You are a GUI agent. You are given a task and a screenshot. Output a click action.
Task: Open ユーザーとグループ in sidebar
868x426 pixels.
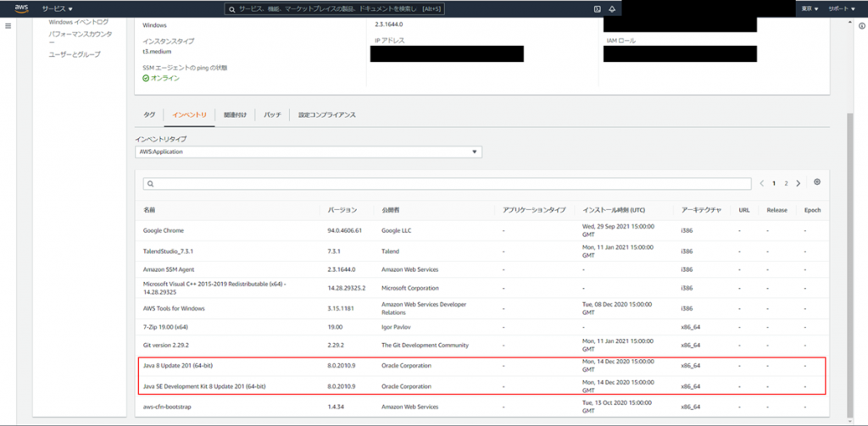(x=75, y=54)
